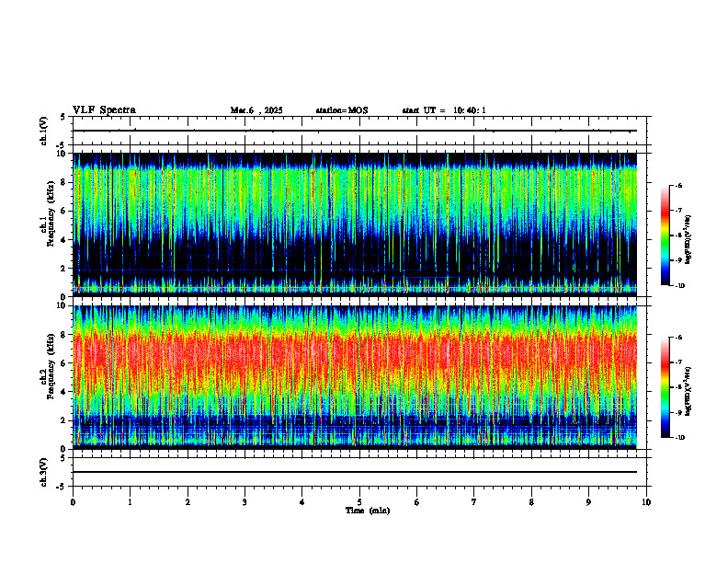Click the ch.2 spectrogram panel
Viewport: 728px width, 563px height.
click(355, 377)
